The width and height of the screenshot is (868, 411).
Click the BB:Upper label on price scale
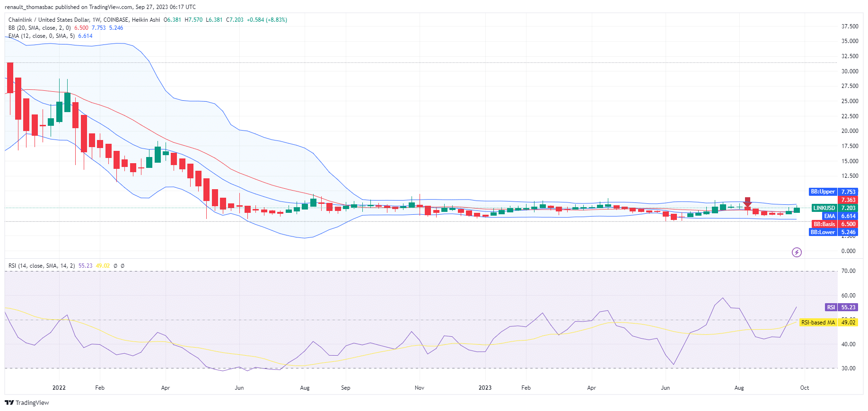point(823,192)
